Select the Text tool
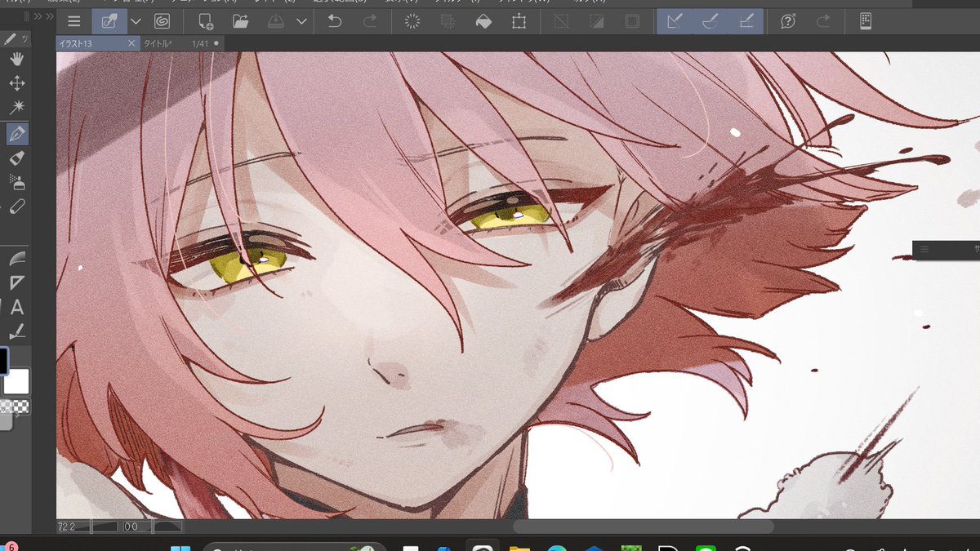Screen dimensions: 980x551 point(17,308)
